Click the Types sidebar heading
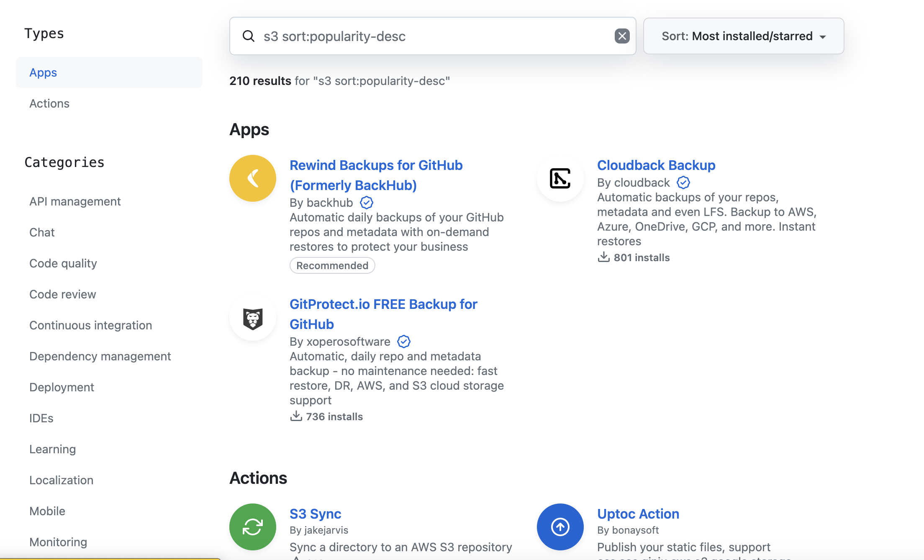 [44, 33]
